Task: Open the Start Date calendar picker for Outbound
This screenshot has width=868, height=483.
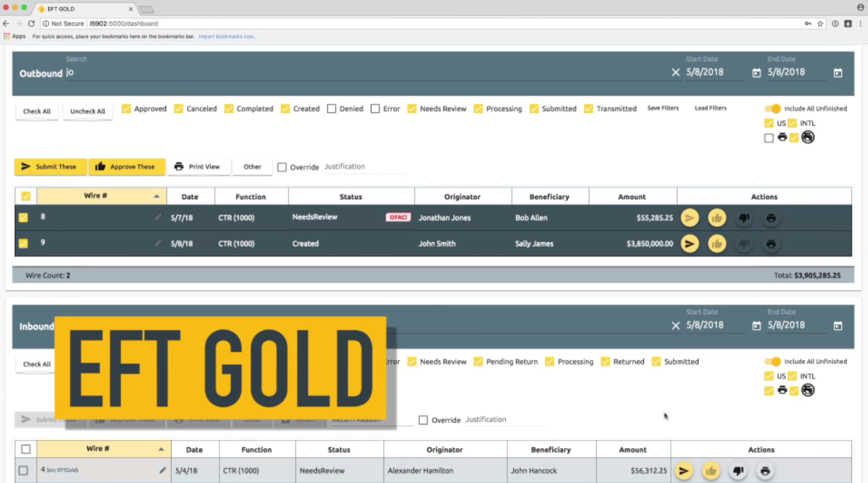Action: [756, 72]
